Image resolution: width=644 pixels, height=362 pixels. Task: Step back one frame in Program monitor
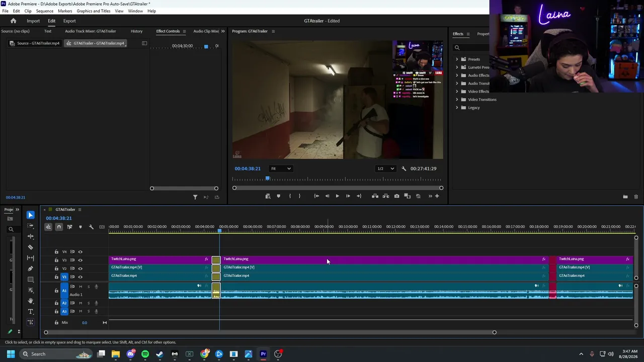327,196
